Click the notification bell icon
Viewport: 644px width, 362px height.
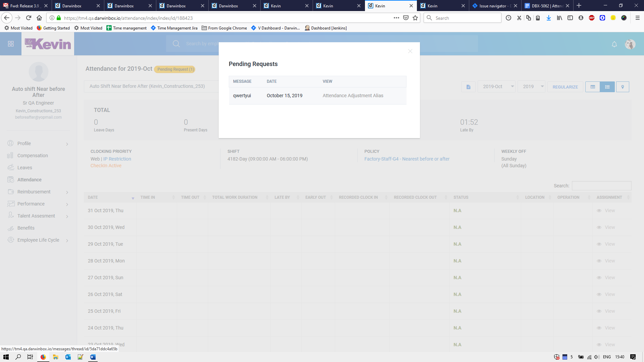pyautogui.click(x=614, y=44)
